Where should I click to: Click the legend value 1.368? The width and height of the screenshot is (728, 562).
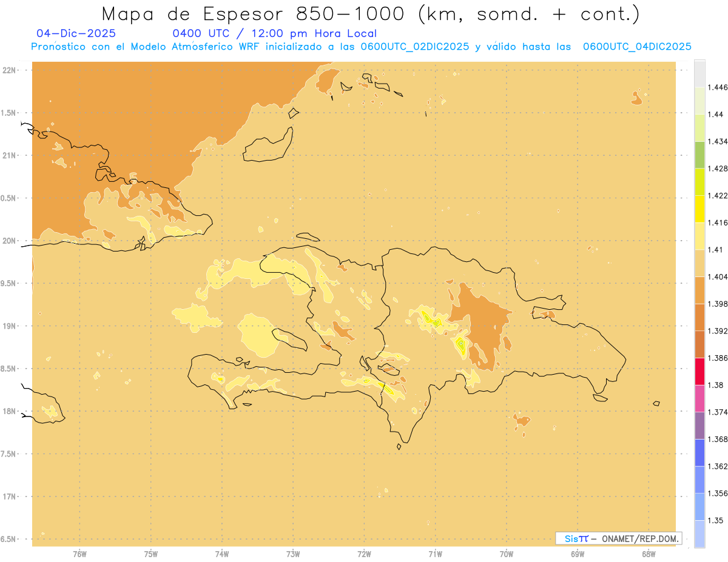click(x=718, y=439)
